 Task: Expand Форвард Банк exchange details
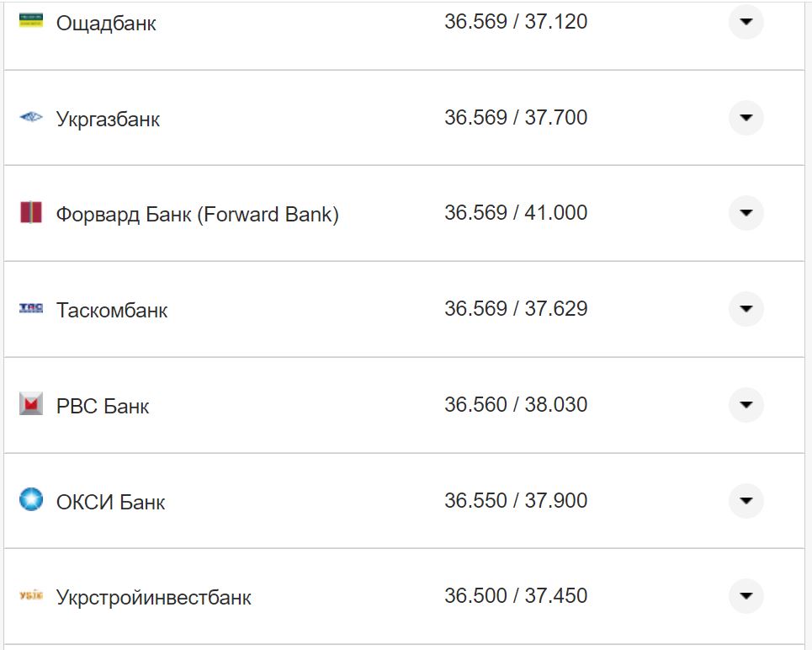click(x=746, y=213)
